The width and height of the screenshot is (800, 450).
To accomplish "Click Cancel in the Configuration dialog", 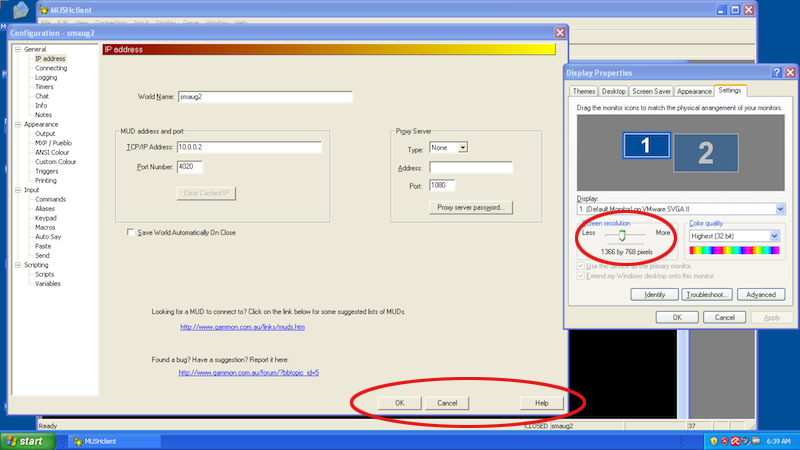I will tap(447, 403).
